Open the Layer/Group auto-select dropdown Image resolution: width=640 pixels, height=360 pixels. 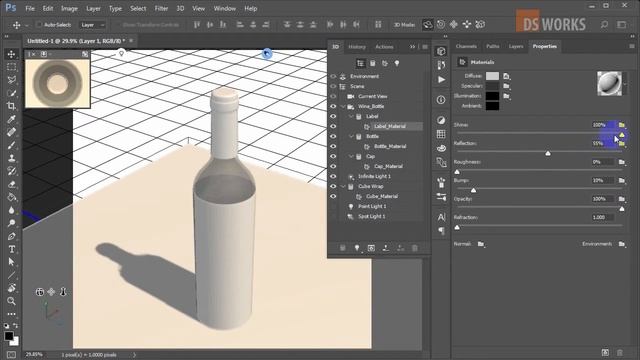(x=92, y=25)
